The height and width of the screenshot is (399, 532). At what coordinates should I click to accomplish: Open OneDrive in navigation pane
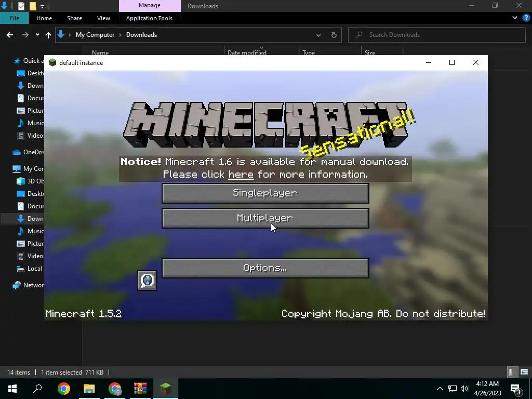pyautogui.click(x=29, y=152)
